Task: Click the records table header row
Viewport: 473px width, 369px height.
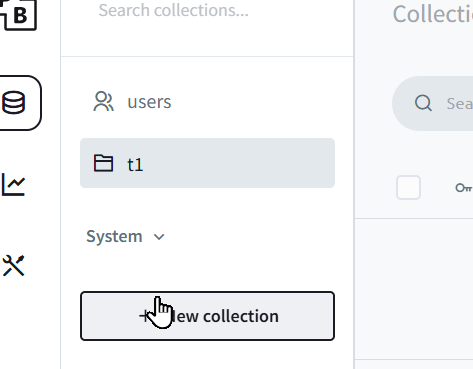Action: pos(414,187)
